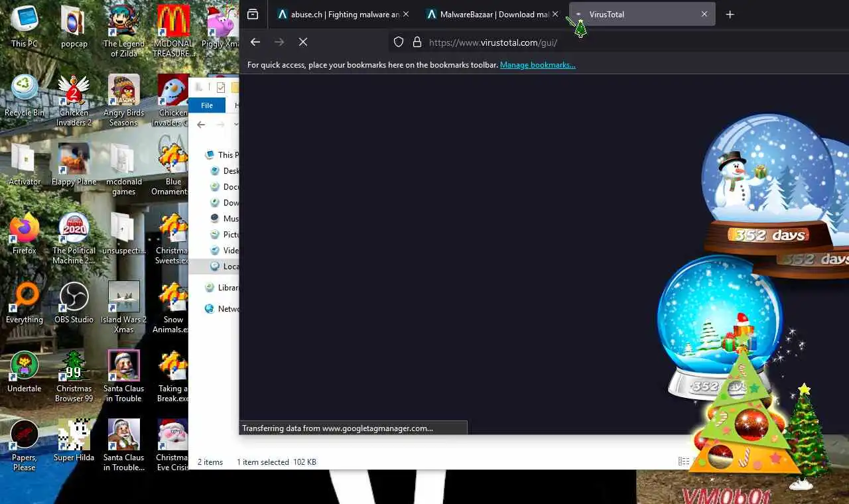This screenshot has height=504, width=849.
Task: Select Documents in Explorer navigation pane
Action: (225, 186)
